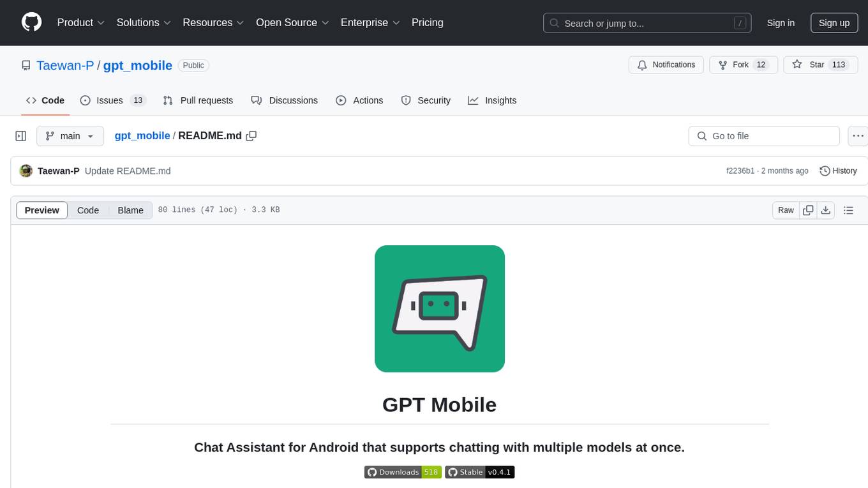
Task: Open the Pricing page
Action: point(428,22)
